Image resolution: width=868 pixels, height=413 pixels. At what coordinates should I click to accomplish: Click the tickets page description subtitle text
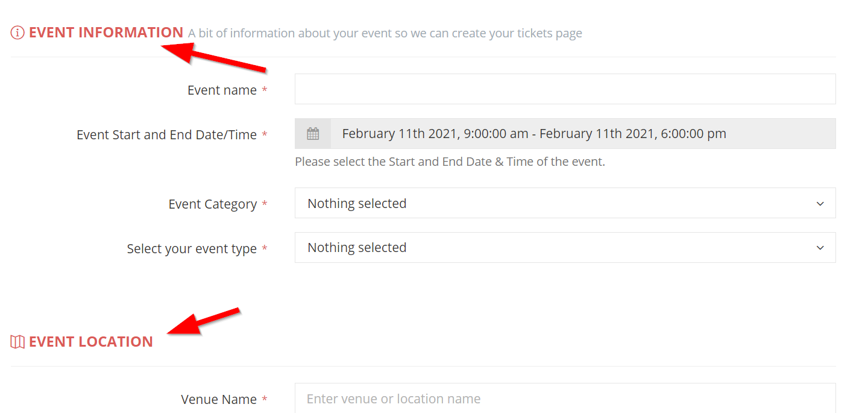(385, 33)
